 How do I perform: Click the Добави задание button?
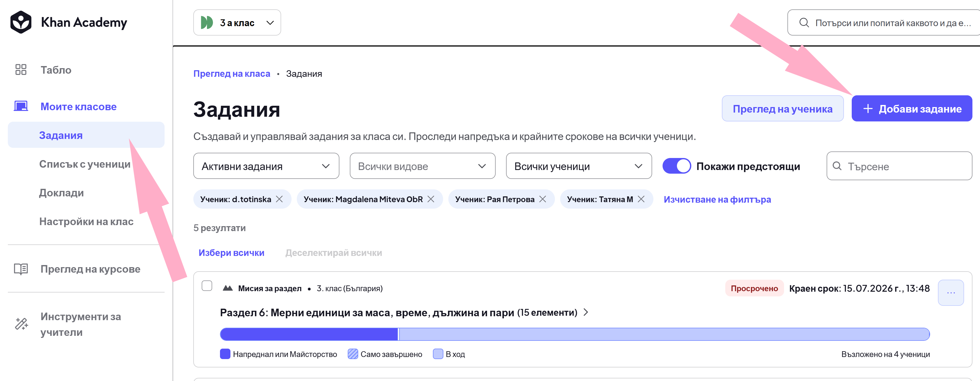[912, 109]
